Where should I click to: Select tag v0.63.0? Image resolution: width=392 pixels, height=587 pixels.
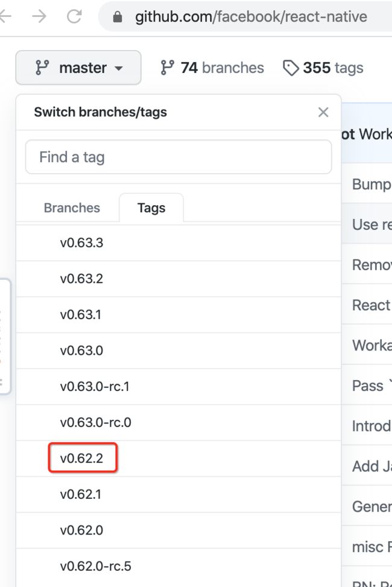click(179, 351)
